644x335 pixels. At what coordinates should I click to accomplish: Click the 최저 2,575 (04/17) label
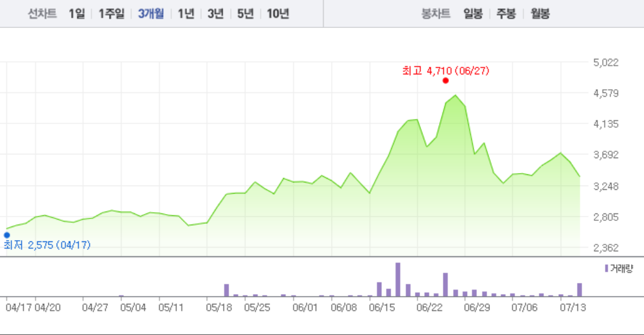pyautogui.click(x=47, y=245)
